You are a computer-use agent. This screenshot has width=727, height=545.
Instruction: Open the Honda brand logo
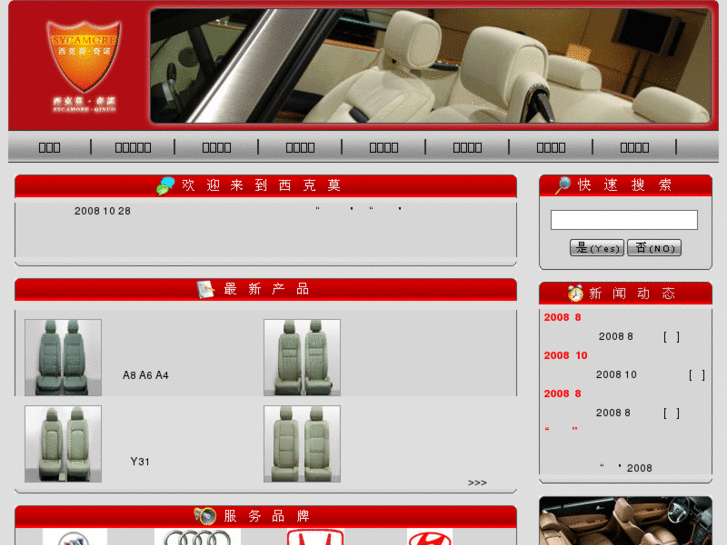point(316,537)
